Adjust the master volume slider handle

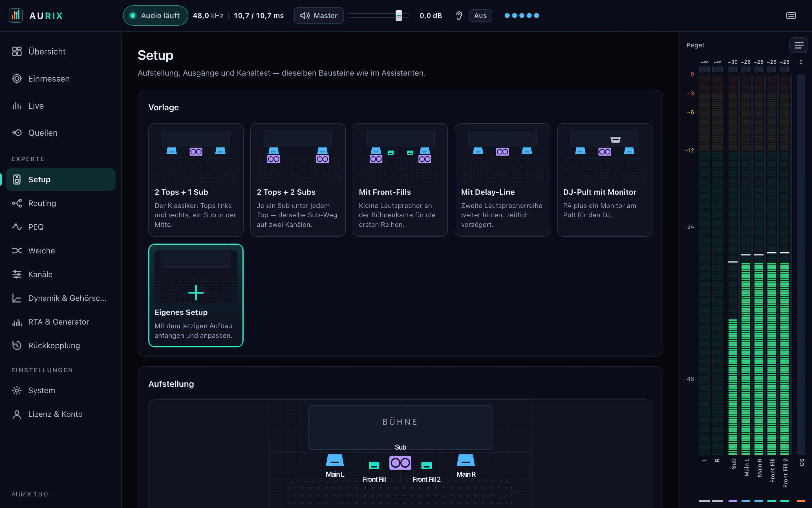[x=399, y=16]
